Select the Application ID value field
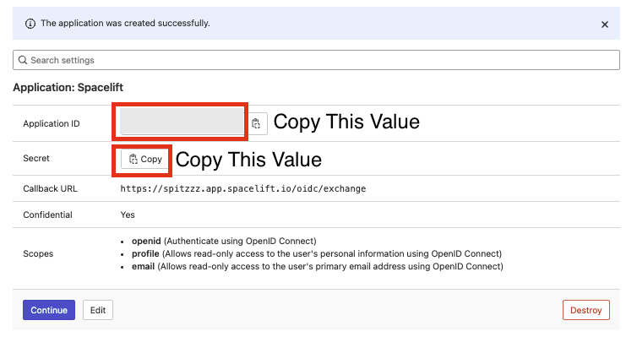This screenshot has height=364, width=637. pos(182,122)
